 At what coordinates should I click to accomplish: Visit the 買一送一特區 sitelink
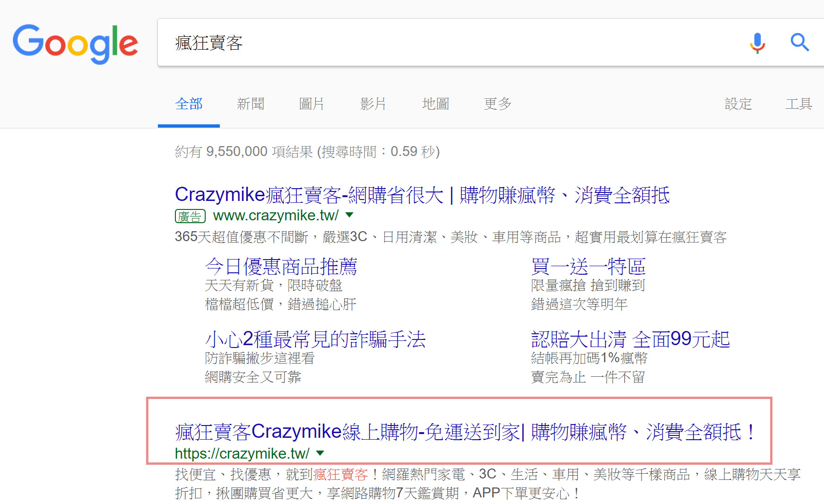tap(588, 267)
